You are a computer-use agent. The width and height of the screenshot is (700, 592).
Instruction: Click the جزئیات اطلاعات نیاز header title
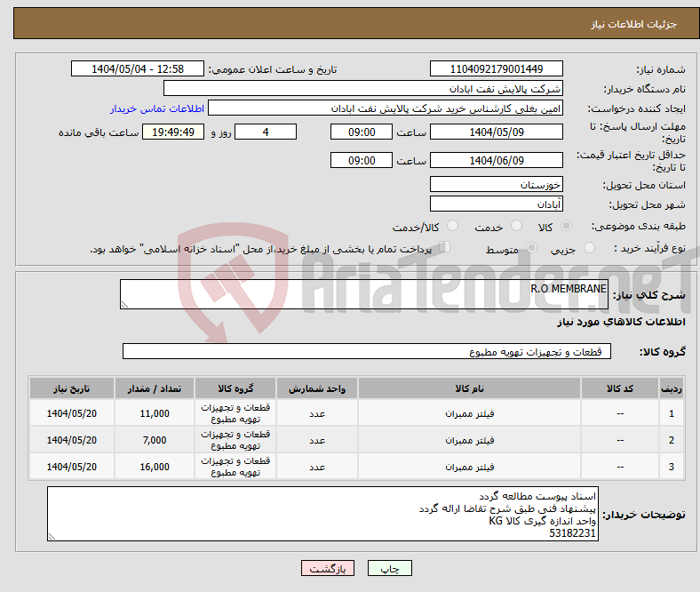click(634, 24)
